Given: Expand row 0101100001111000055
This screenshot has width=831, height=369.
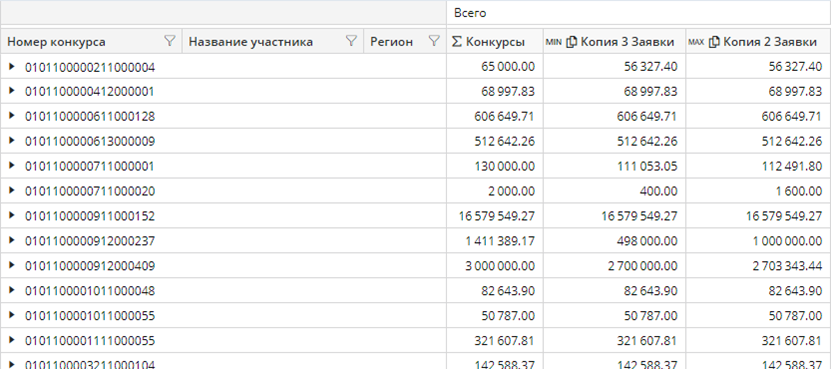Looking at the screenshot, I should point(12,340).
